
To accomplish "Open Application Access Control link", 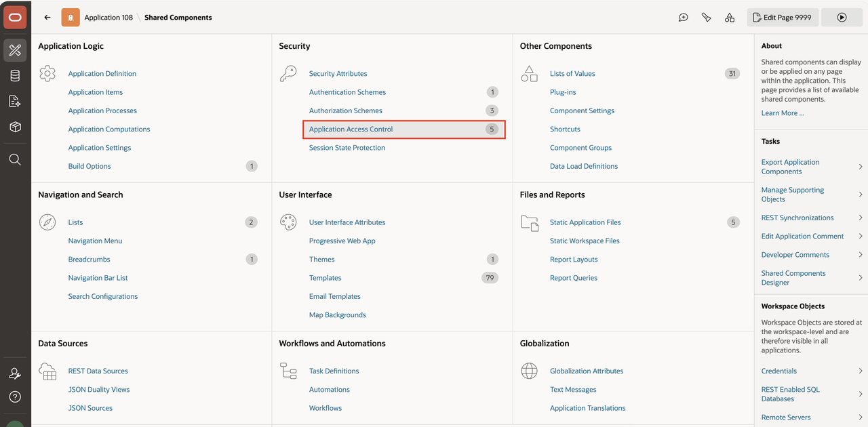I will tap(351, 129).
